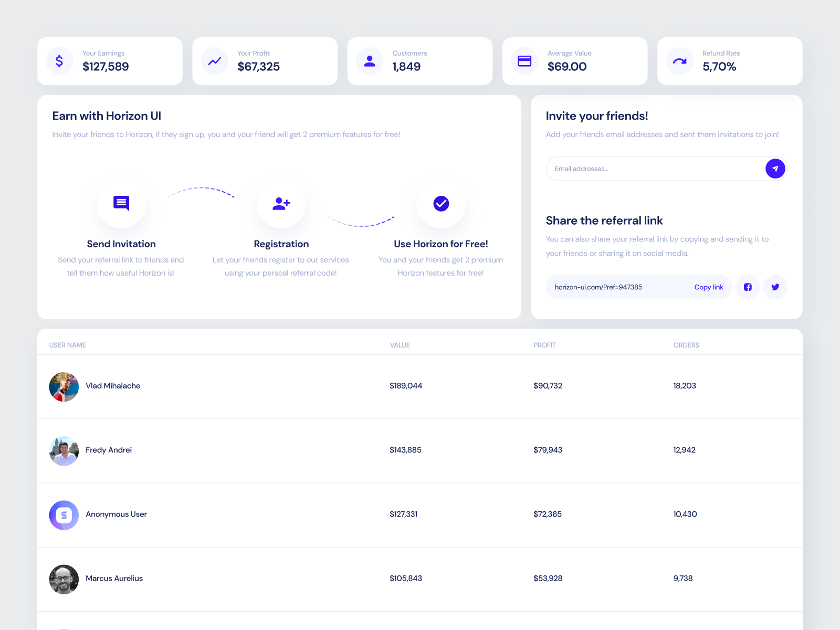
Task: Click Marcus Aurelius's profile photo
Action: point(64,579)
